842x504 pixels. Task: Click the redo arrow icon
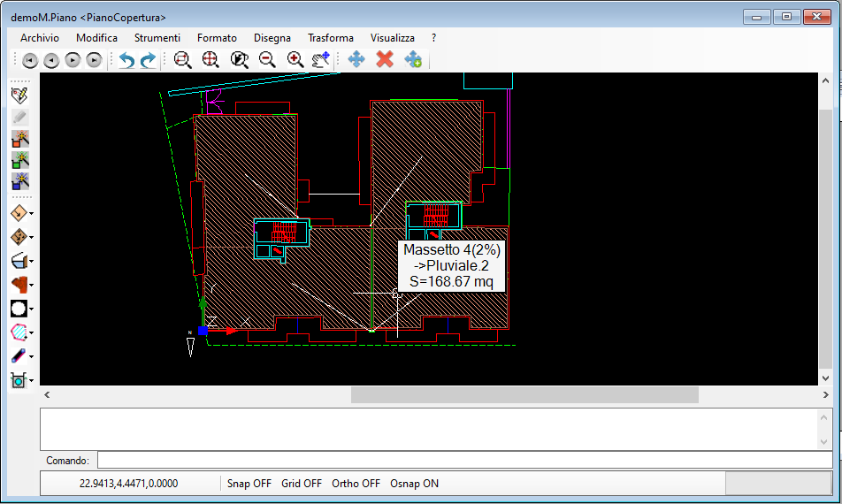[x=148, y=59]
